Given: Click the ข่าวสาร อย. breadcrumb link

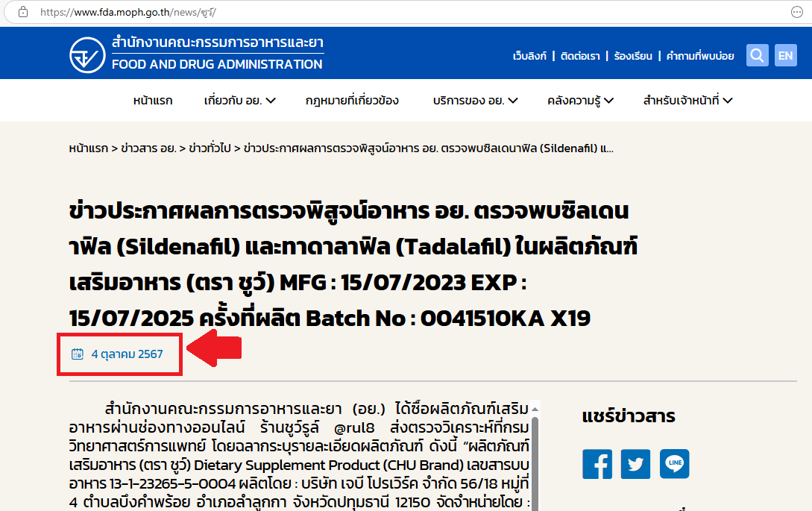Looking at the screenshot, I should click(x=148, y=148).
